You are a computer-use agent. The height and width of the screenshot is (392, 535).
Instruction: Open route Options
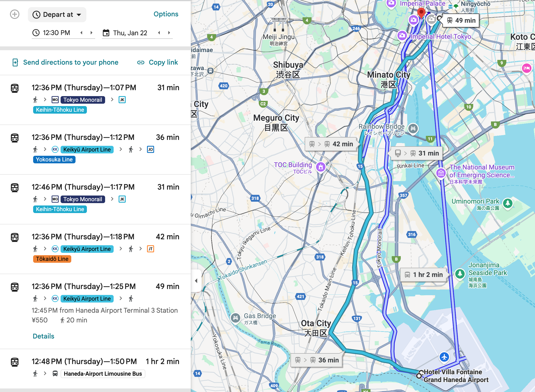(x=166, y=14)
